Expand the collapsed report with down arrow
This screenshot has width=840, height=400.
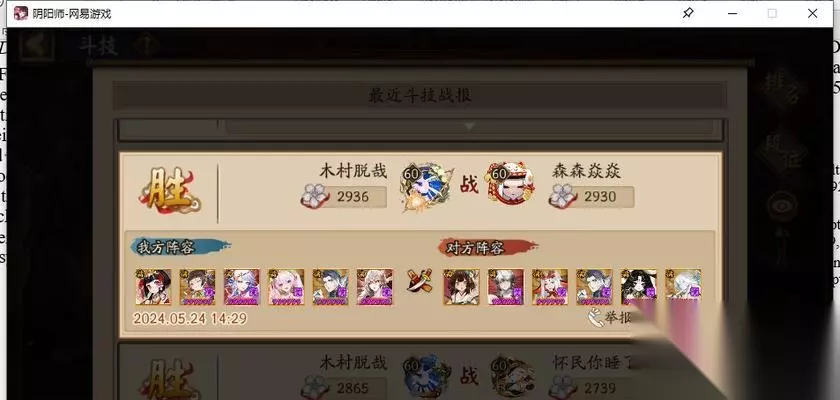(469, 127)
